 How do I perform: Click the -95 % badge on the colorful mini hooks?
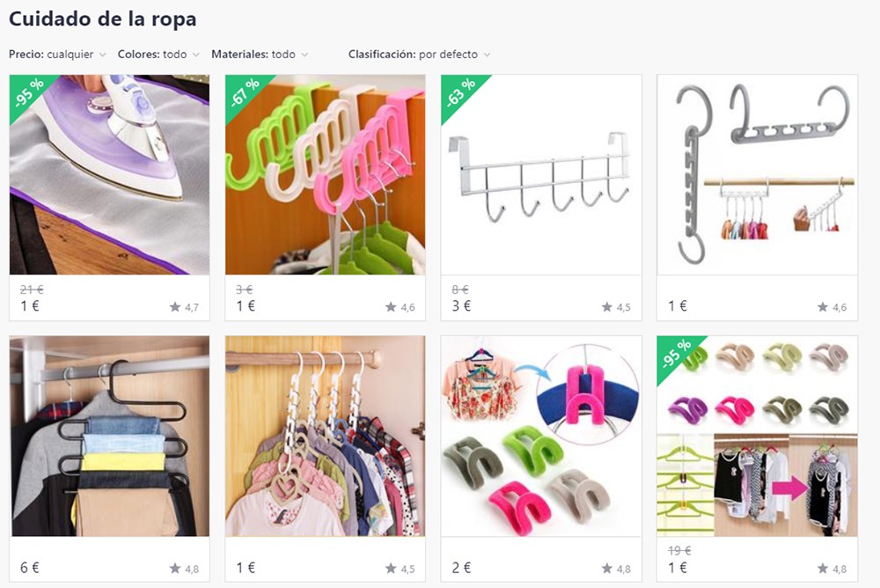[676, 355]
